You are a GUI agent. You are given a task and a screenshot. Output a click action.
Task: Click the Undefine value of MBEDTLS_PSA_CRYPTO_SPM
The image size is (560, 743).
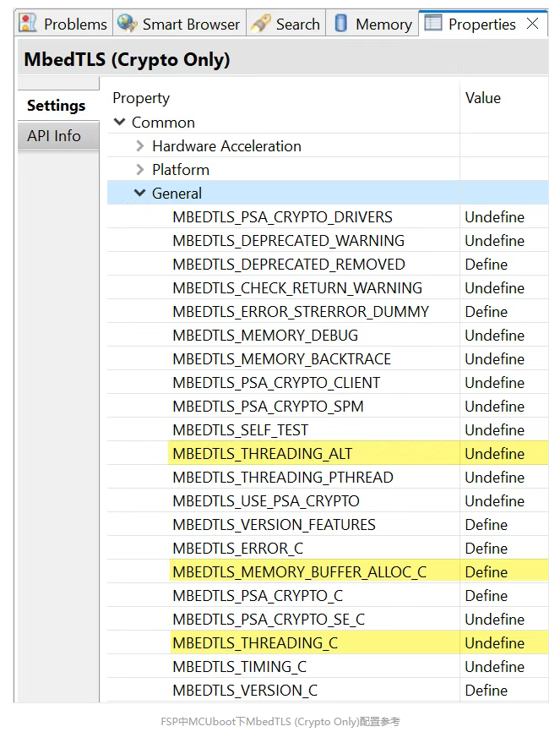point(495,407)
